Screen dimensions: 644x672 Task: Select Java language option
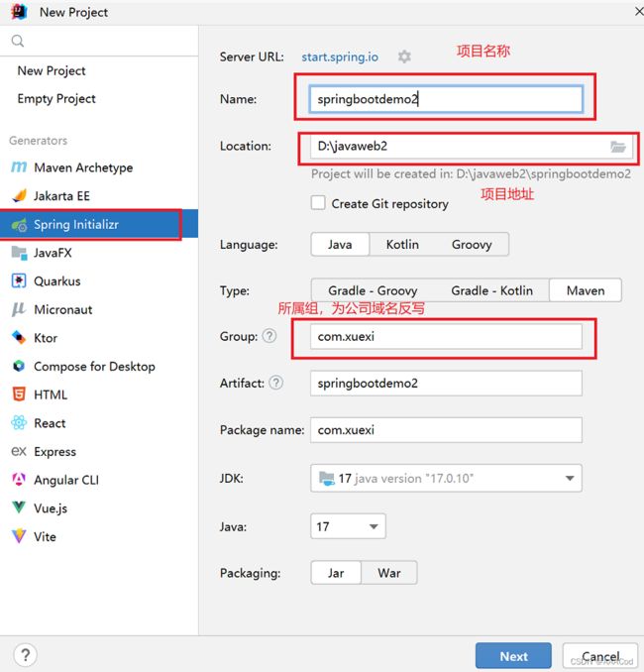coord(340,244)
